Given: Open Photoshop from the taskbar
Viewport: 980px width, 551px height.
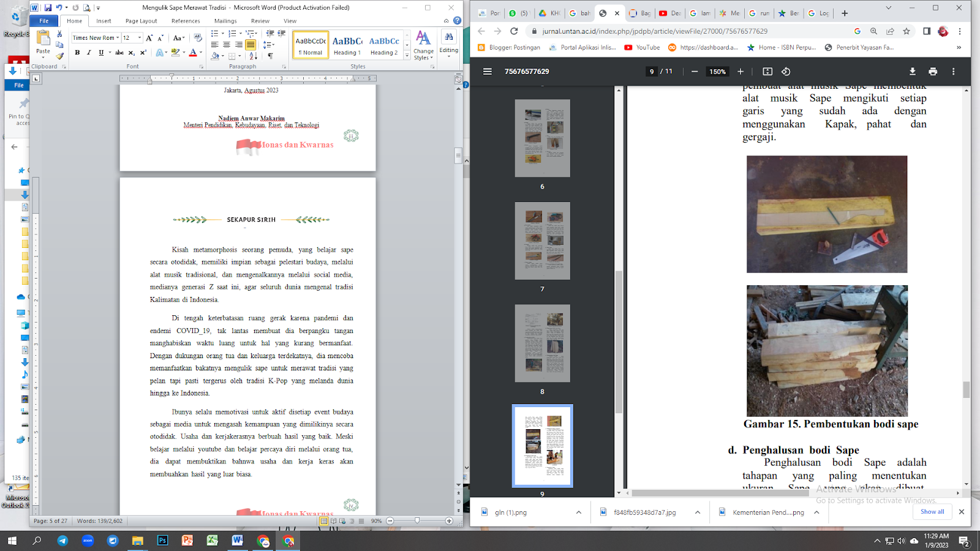Looking at the screenshot, I should click(162, 541).
